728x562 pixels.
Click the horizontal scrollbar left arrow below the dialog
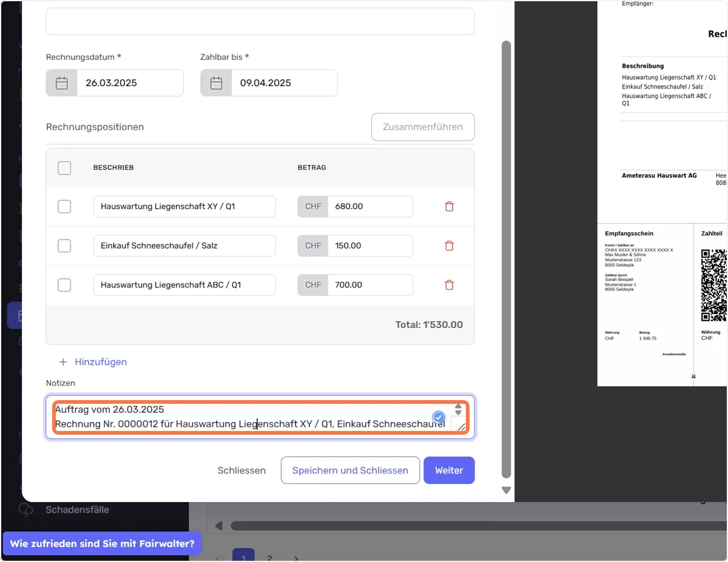(219, 526)
